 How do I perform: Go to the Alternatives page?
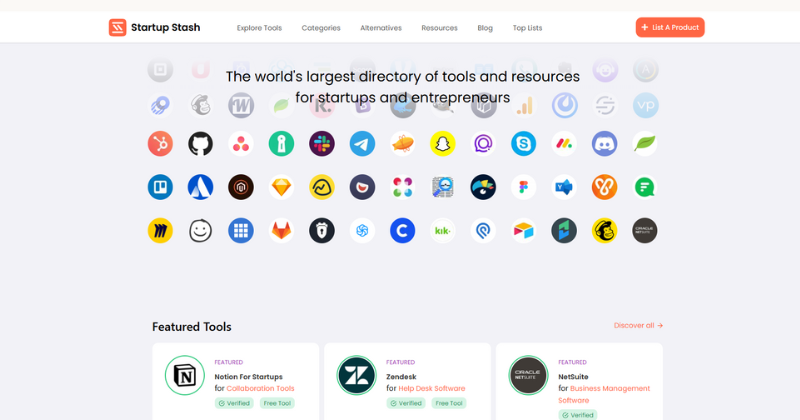click(x=381, y=28)
